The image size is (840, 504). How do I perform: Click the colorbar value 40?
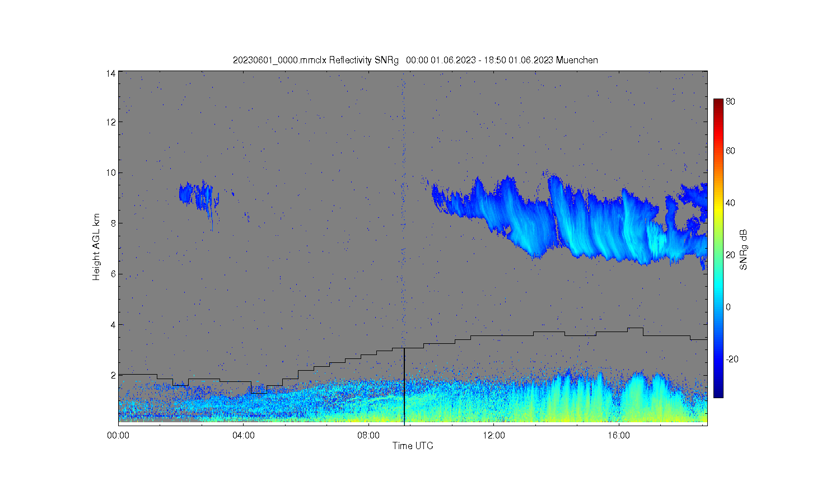tap(731, 203)
